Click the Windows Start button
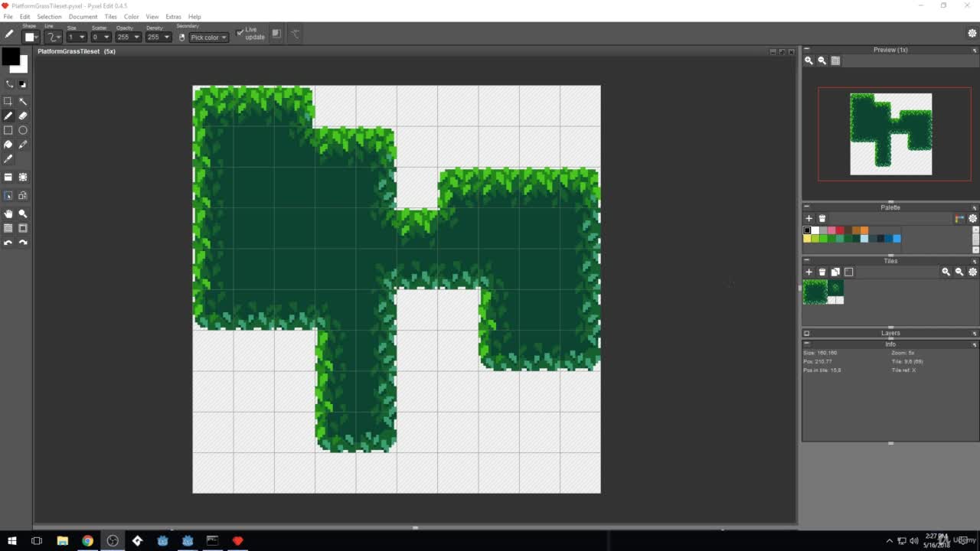 click(x=11, y=541)
